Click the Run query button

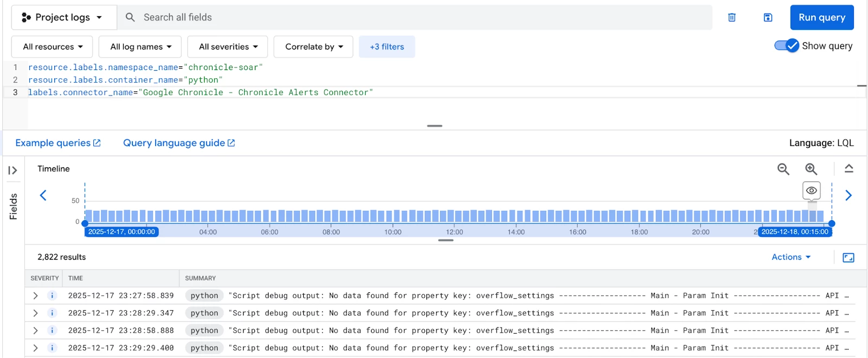point(822,17)
